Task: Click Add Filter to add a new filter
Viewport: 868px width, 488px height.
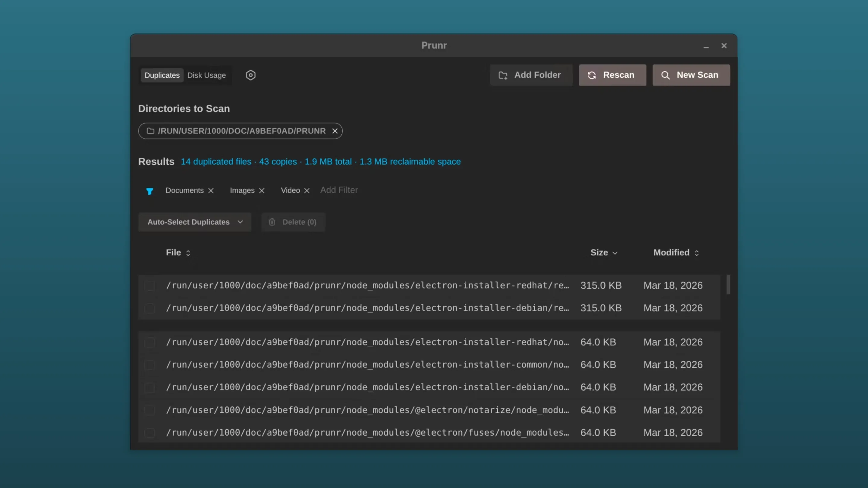Action: point(339,190)
